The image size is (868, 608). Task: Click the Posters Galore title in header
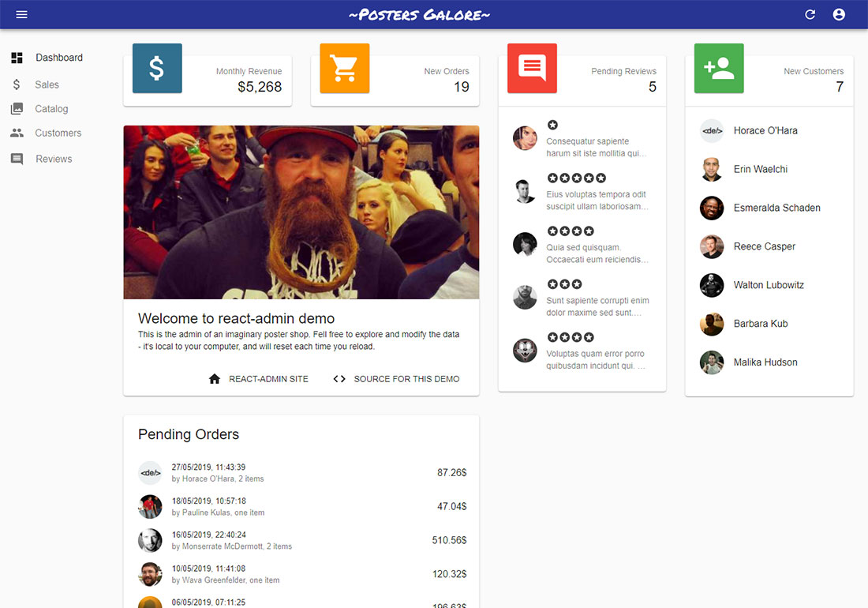point(420,15)
